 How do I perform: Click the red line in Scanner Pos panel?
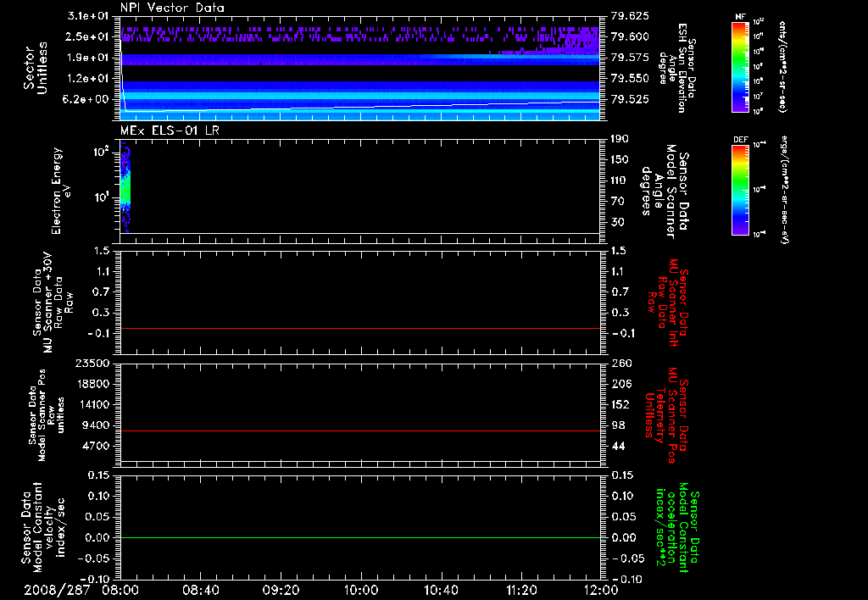360,431
